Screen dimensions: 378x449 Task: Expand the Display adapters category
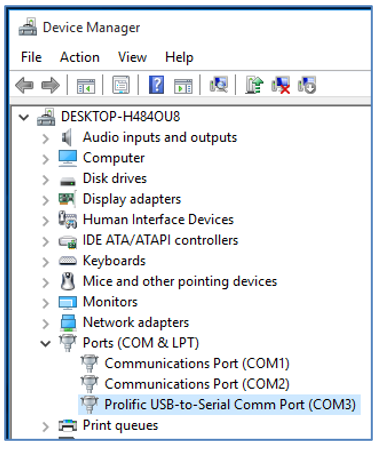pos(45,200)
